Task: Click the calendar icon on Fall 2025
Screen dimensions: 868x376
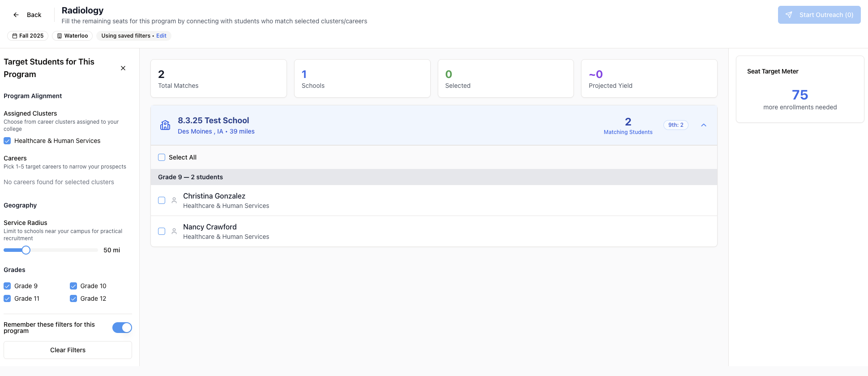Action: click(x=15, y=36)
